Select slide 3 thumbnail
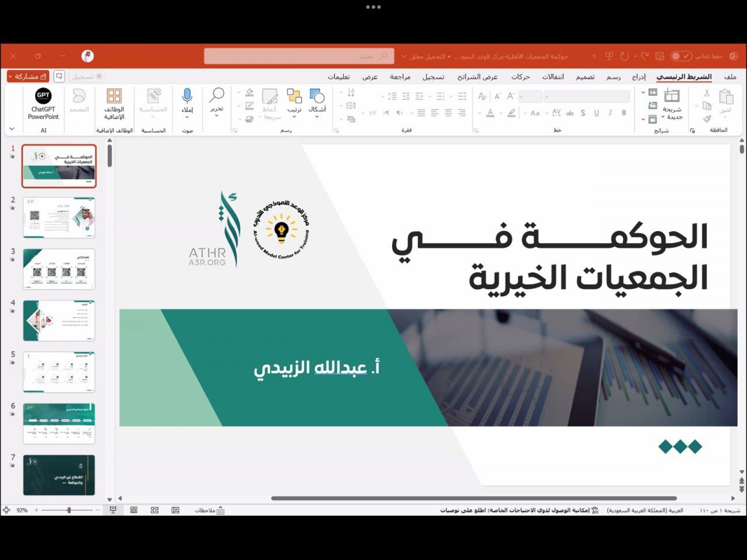747x560 pixels. click(x=59, y=269)
